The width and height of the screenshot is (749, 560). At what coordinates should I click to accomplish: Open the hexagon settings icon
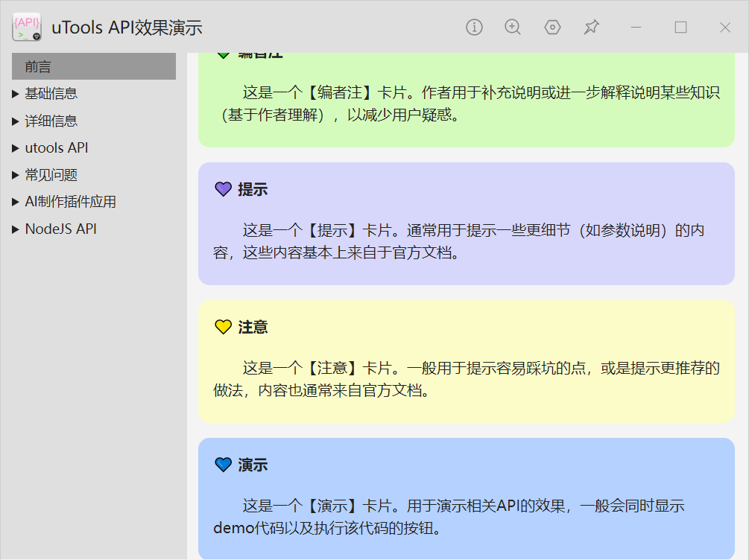point(552,28)
